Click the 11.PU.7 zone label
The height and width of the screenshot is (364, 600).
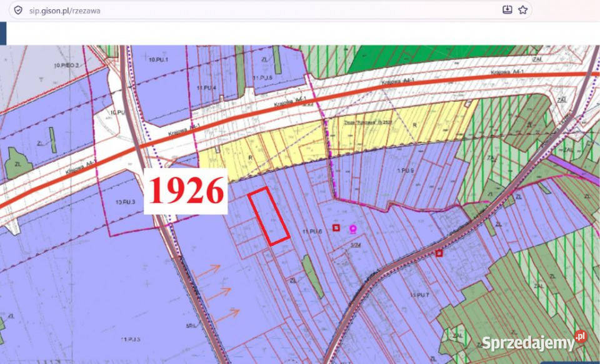coord(419,295)
